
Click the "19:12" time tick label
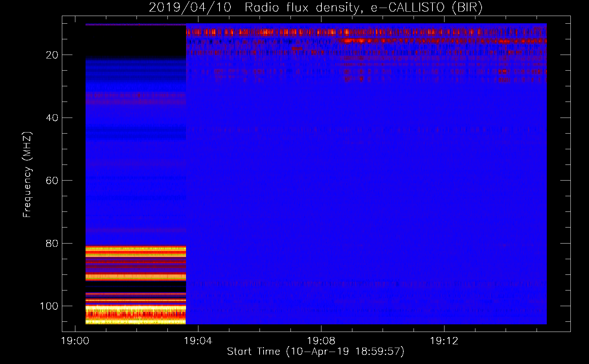coord(444,341)
